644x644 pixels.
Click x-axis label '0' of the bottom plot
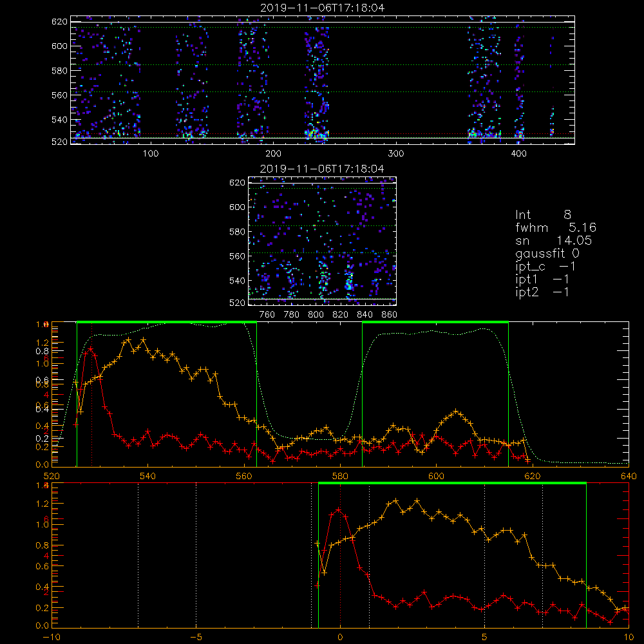[340, 637]
